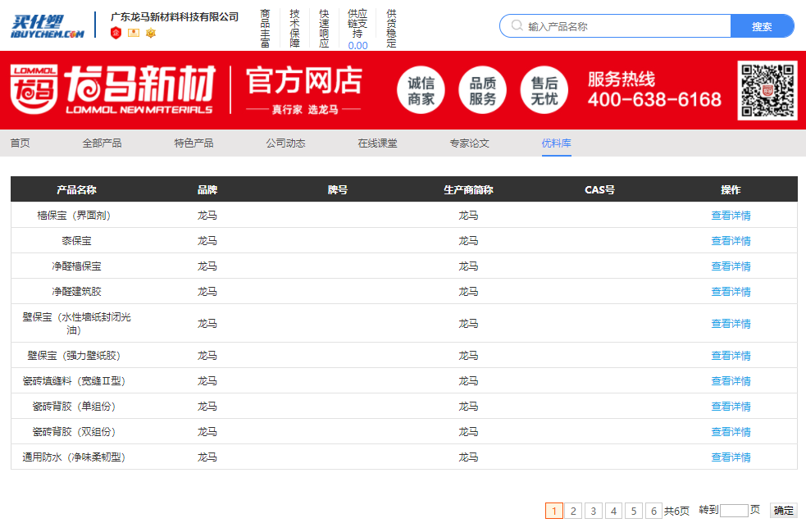Open the 专家论文 tab
This screenshot has height=532, width=806.
tap(469, 143)
